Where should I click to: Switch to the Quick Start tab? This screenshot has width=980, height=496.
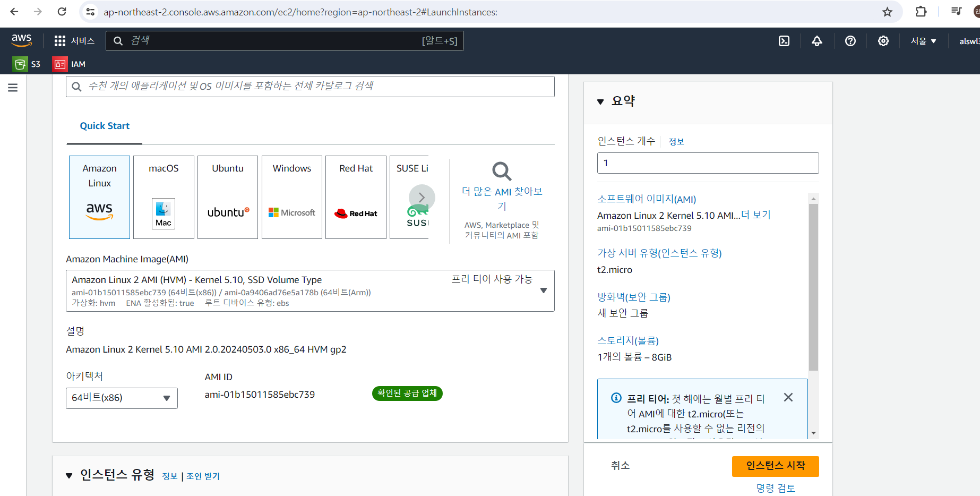click(x=105, y=126)
